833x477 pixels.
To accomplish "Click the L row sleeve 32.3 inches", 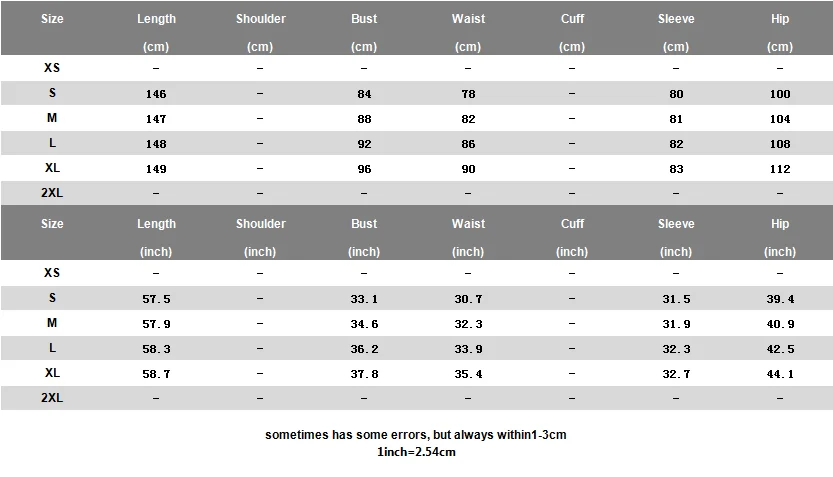I will 676,349.
